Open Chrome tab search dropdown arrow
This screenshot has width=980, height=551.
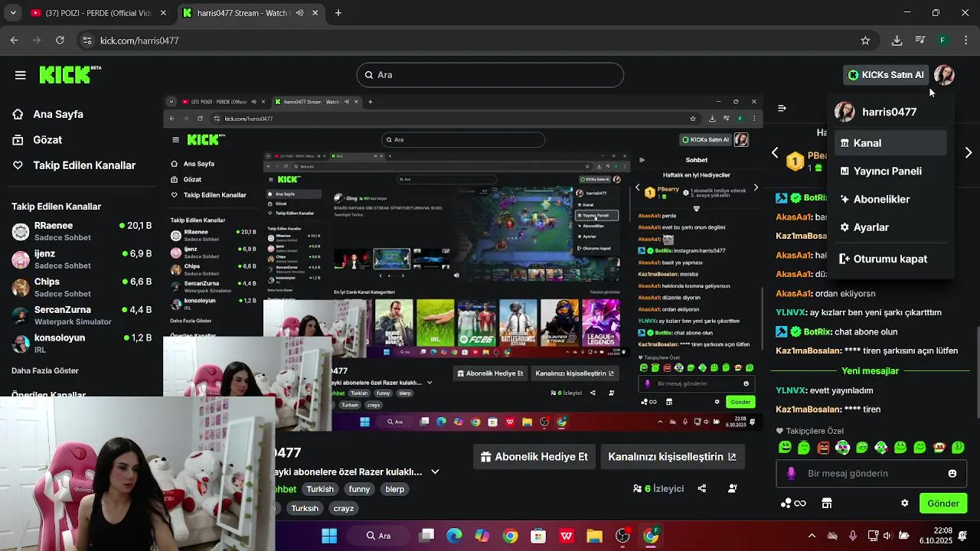click(x=13, y=13)
